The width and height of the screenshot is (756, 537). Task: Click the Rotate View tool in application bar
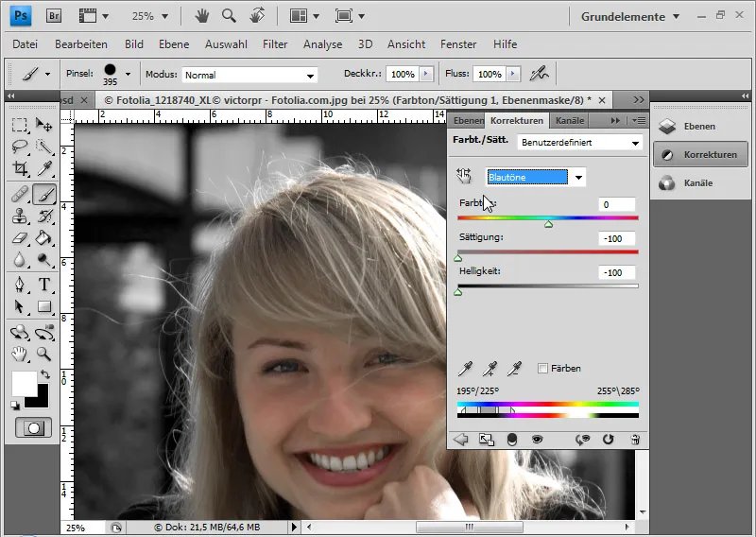pos(257,16)
